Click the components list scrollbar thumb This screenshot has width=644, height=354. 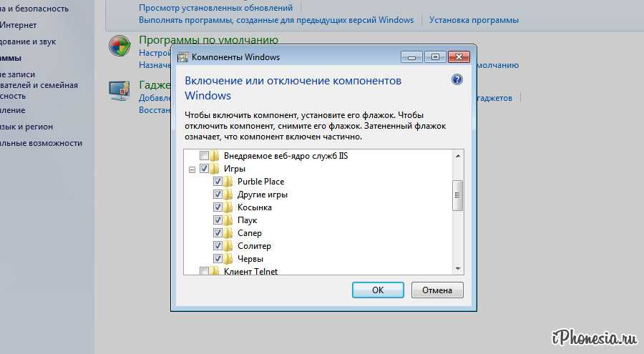coord(458,195)
